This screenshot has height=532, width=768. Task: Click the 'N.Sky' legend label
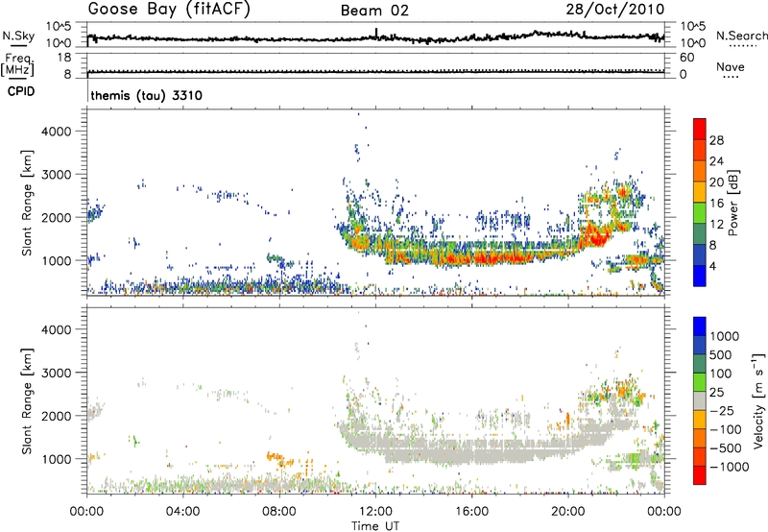pyautogui.click(x=18, y=36)
